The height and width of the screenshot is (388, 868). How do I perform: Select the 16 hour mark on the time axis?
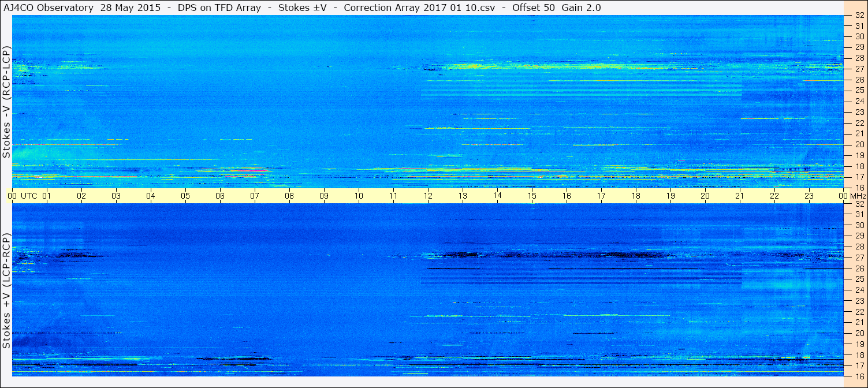(567, 196)
